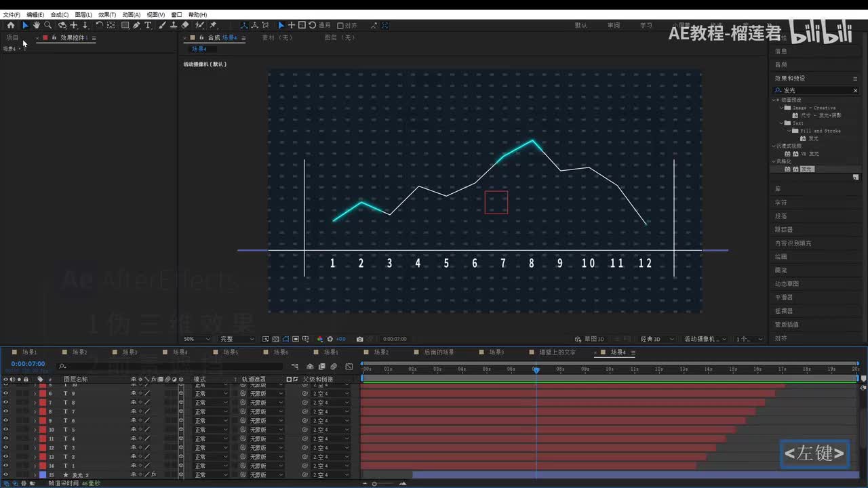Open the 效果(T) menu
This screenshot has width=868, height=488.
(x=106, y=14)
